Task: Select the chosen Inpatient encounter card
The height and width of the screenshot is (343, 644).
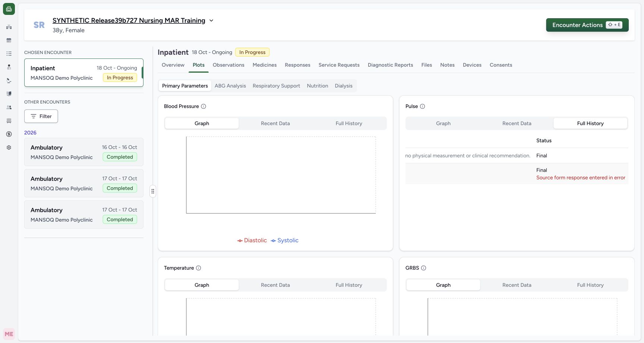Action: (x=84, y=73)
